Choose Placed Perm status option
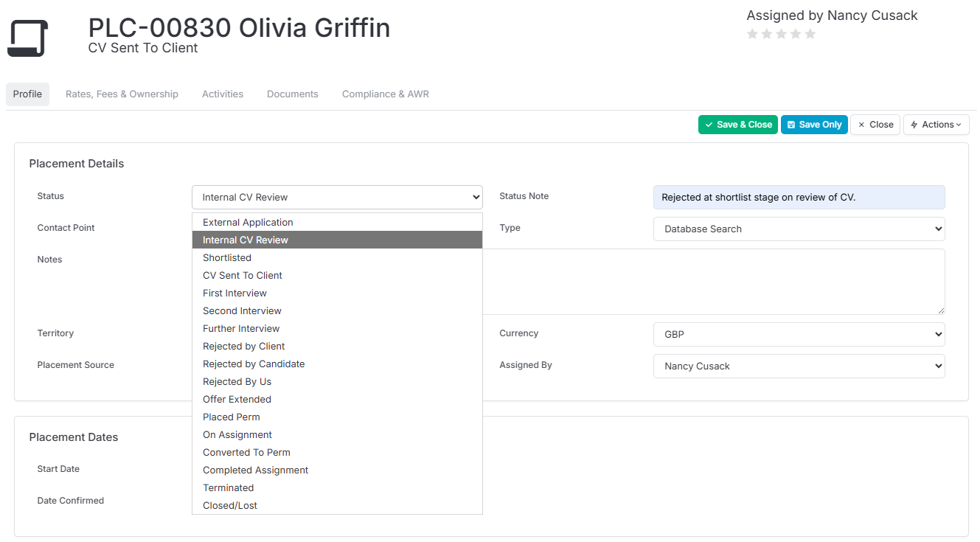Viewport: 980px width, 542px height. (x=337, y=417)
